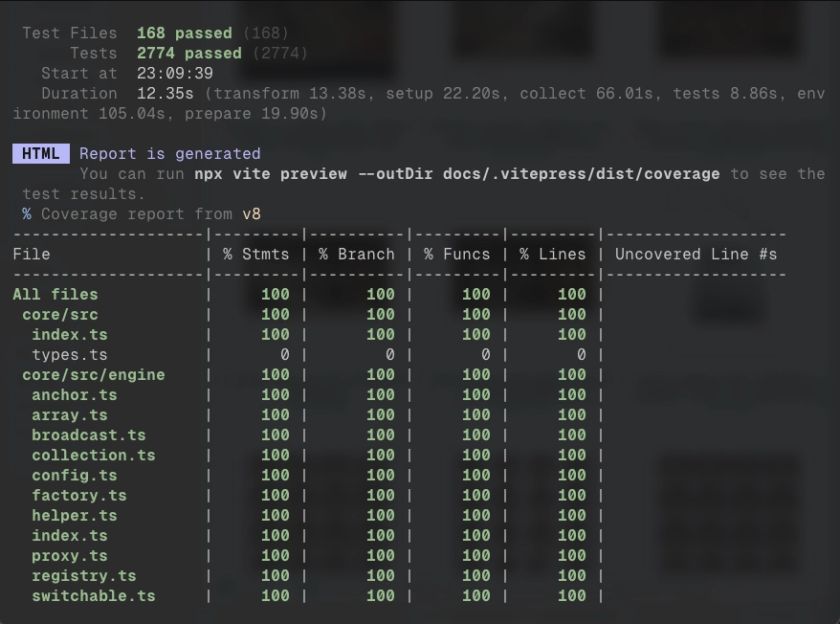The height and width of the screenshot is (624, 840).
Task: Click index.ts listed under core/src/engine
Action: (70, 536)
